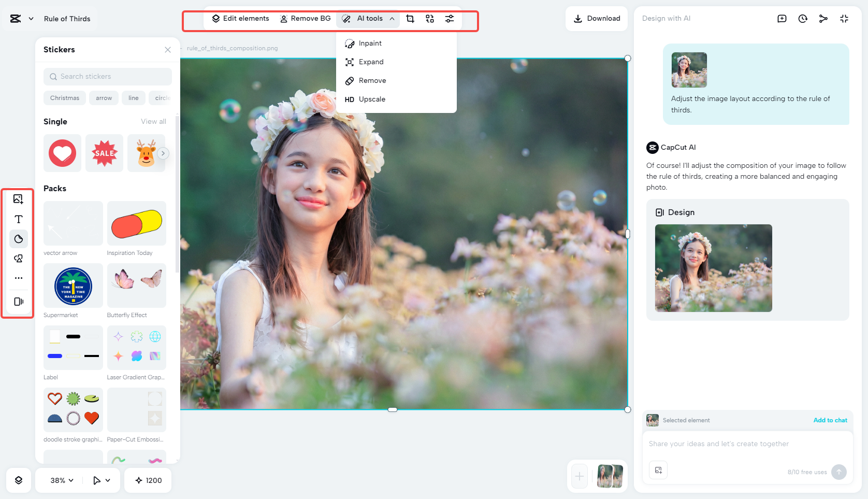Select the arrow sticker tag

[x=104, y=98]
